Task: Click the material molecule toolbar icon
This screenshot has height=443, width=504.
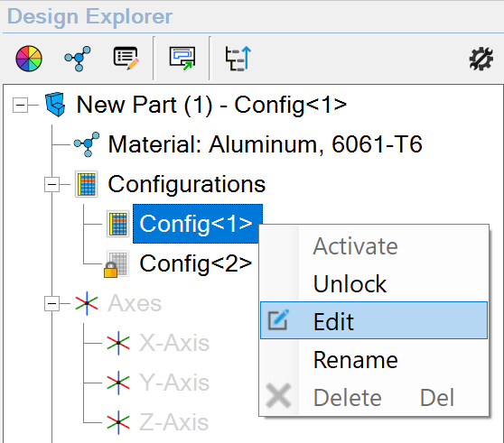Action: (78, 59)
